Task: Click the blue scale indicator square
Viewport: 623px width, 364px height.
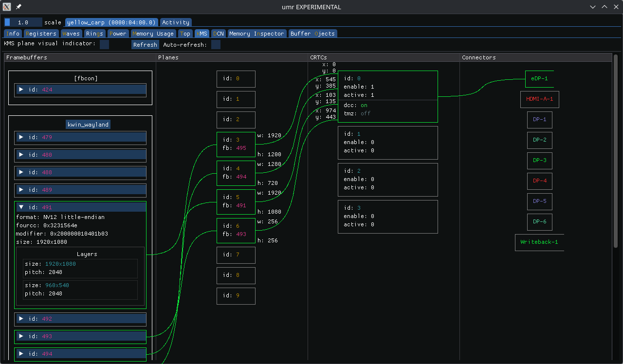Action: click(6, 22)
